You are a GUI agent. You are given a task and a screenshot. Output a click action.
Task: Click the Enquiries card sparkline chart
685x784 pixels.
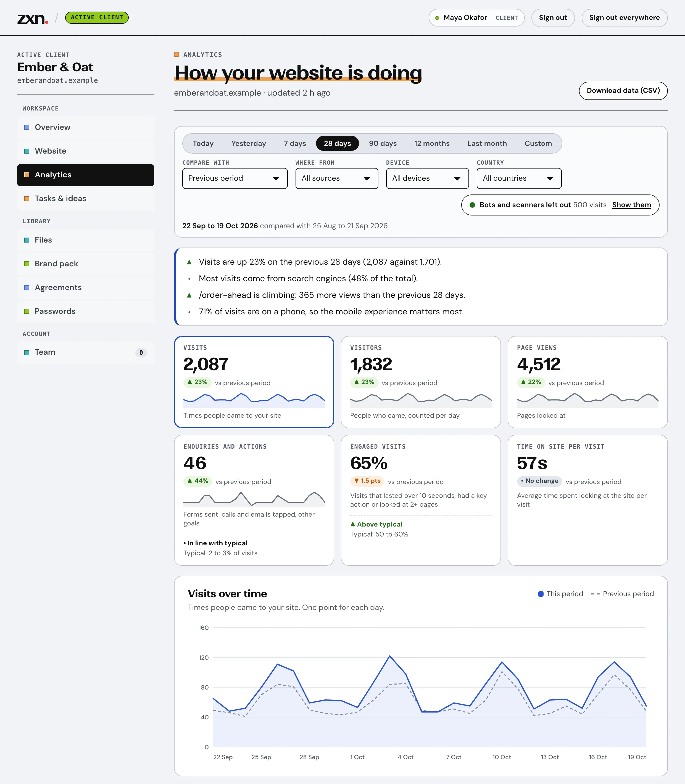[x=254, y=499]
